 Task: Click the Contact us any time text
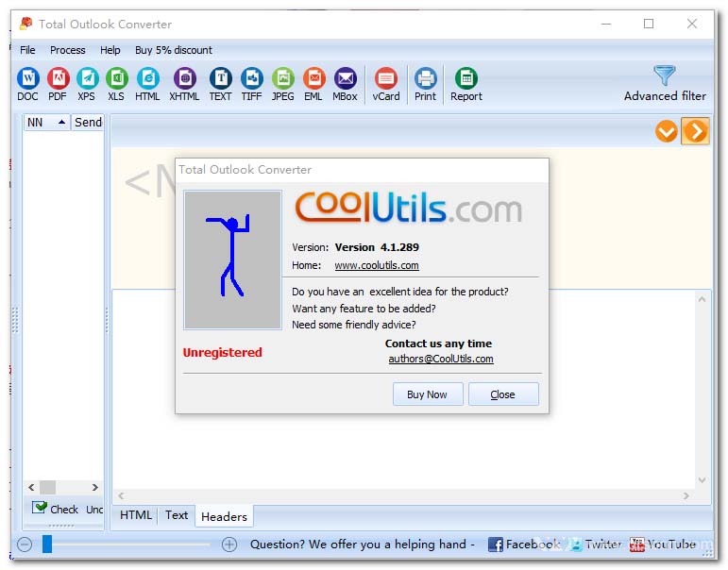(438, 343)
